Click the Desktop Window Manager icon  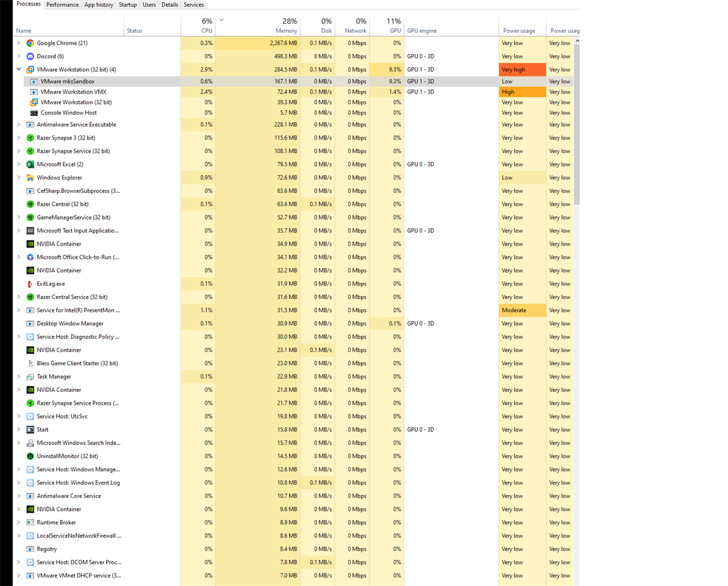pyautogui.click(x=30, y=324)
